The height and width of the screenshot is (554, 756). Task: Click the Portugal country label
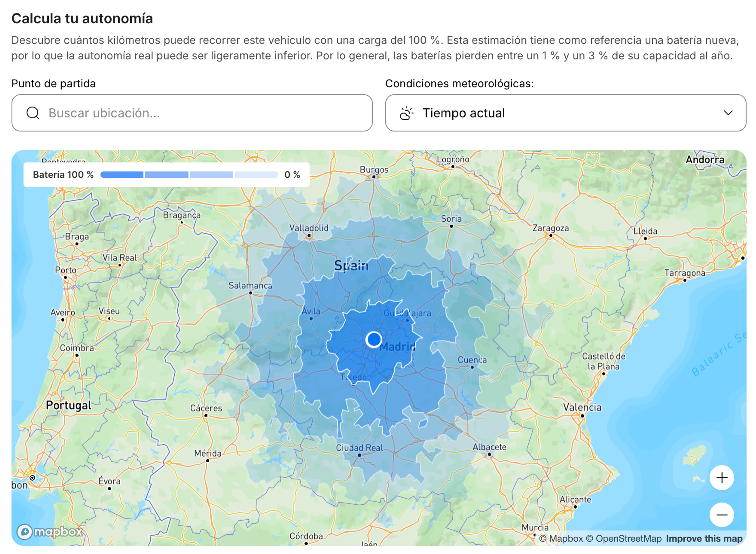[x=69, y=405]
